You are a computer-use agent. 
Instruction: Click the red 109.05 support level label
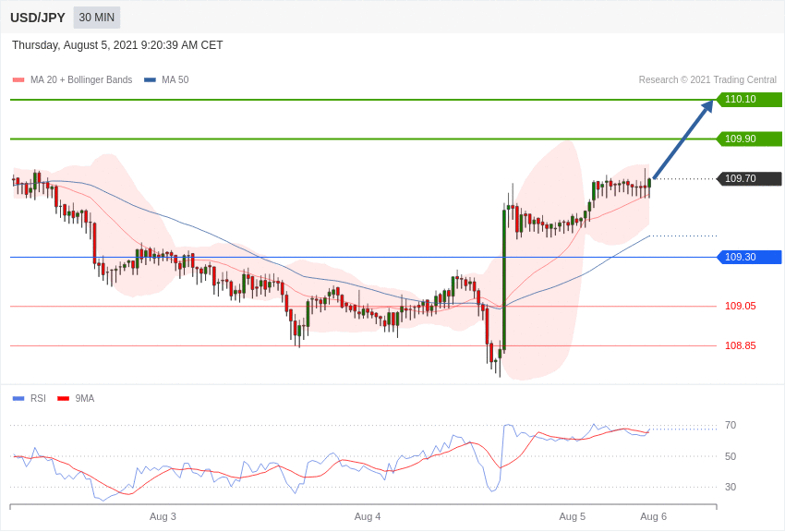coord(741,306)
